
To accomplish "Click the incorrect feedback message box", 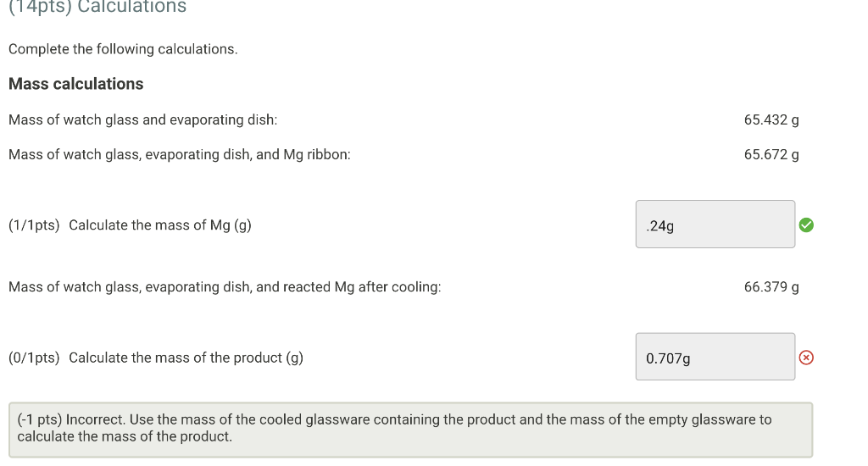I will (x=410, y=430).
